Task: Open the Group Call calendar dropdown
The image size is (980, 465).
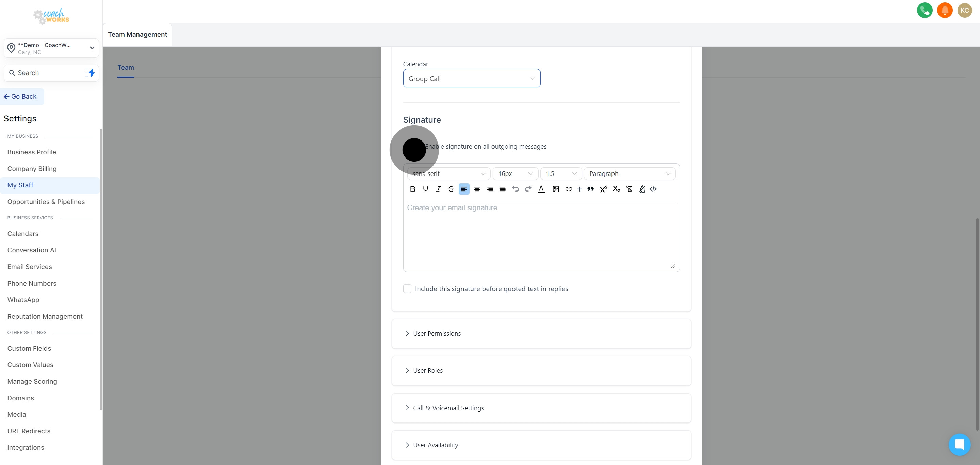Action: (x=471, y=78)
